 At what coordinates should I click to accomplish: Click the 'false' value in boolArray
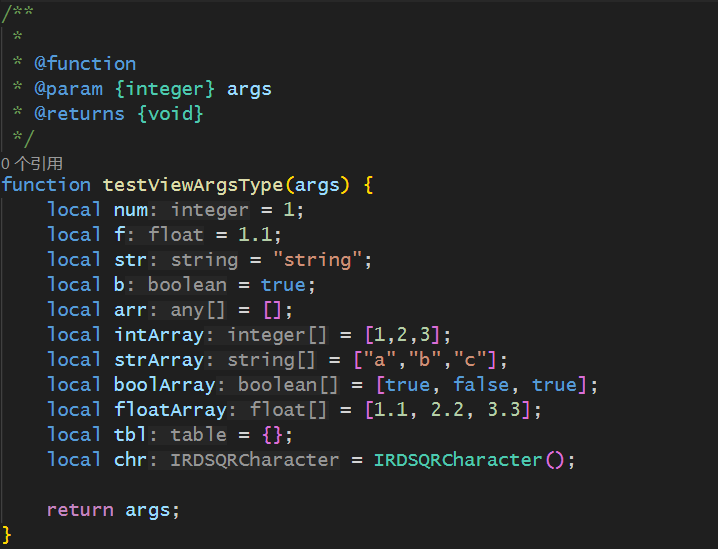pyautogui.click(x=481, y=385)
